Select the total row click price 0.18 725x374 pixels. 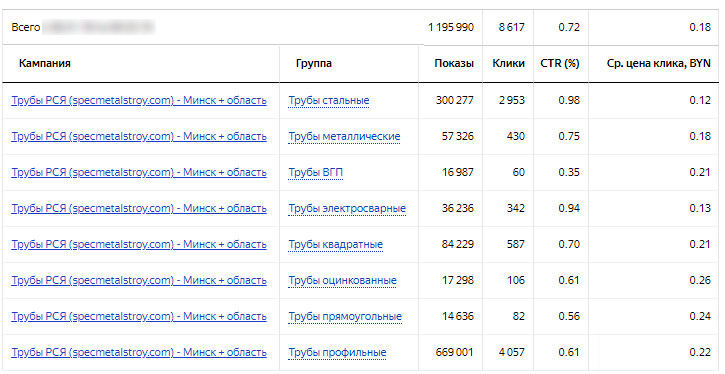(x=700, y=27)
